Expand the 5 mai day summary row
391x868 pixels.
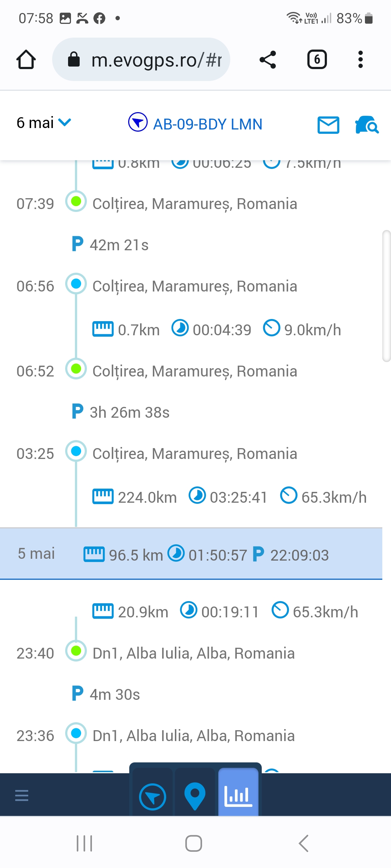click(x=191, y=554)
